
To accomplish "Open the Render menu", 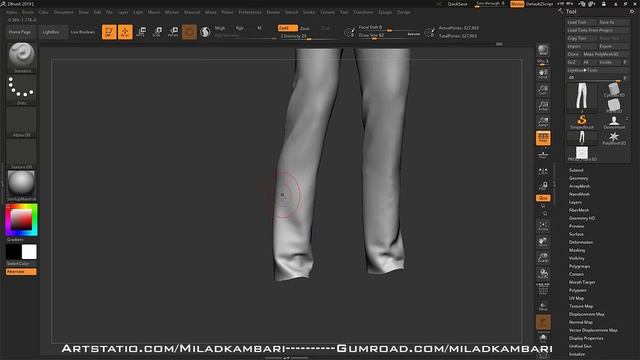I will tap(273, 12).
